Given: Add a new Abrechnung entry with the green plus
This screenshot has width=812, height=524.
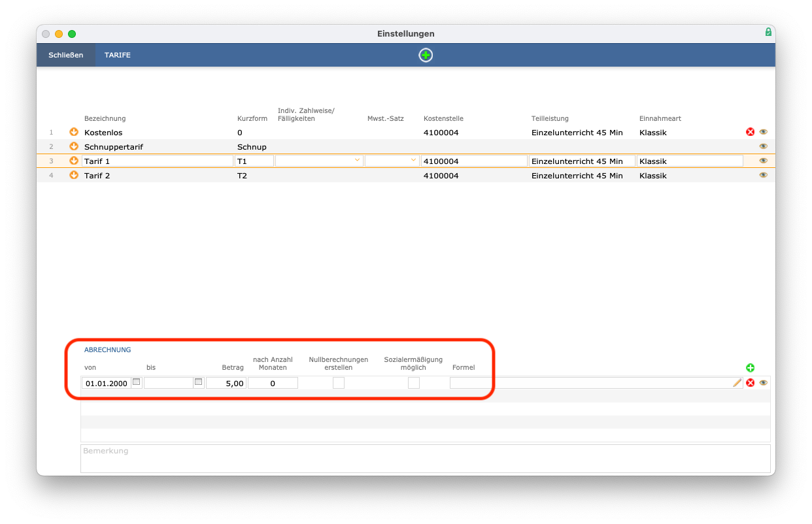Looking at the screenshot, I should pyautogui.click(x=751, y=368).
